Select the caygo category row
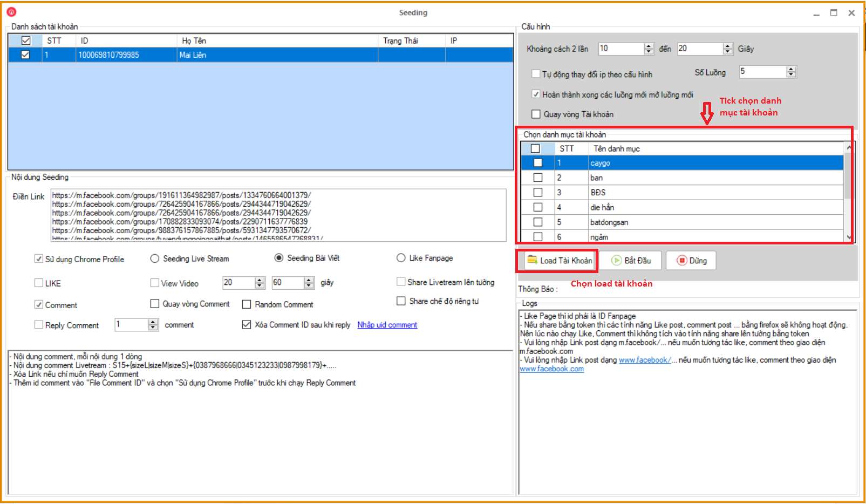Screen dimensions: 866x504 (682, 163)
